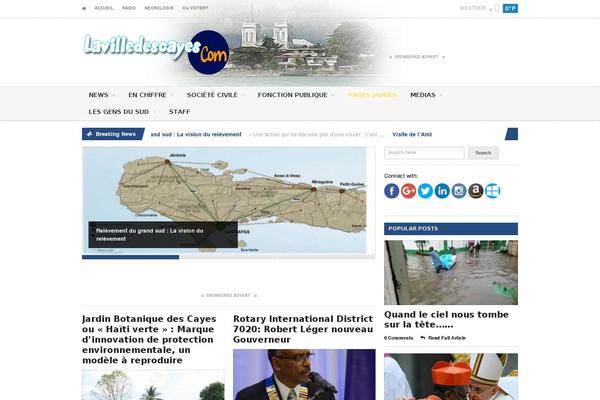Click the Read Full Article arrow icon
Screen dimensions: 600x400
(423, 338)
